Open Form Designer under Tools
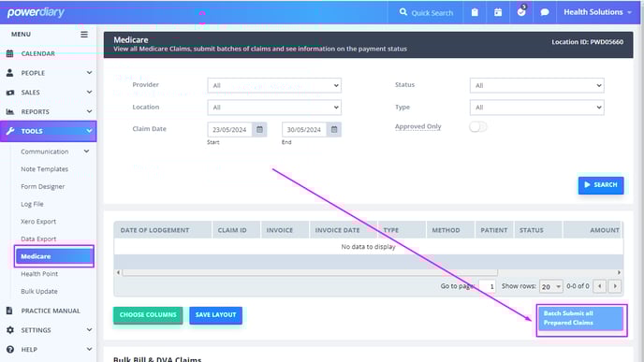The image size is (644, 362). click(x=43, y=186)
